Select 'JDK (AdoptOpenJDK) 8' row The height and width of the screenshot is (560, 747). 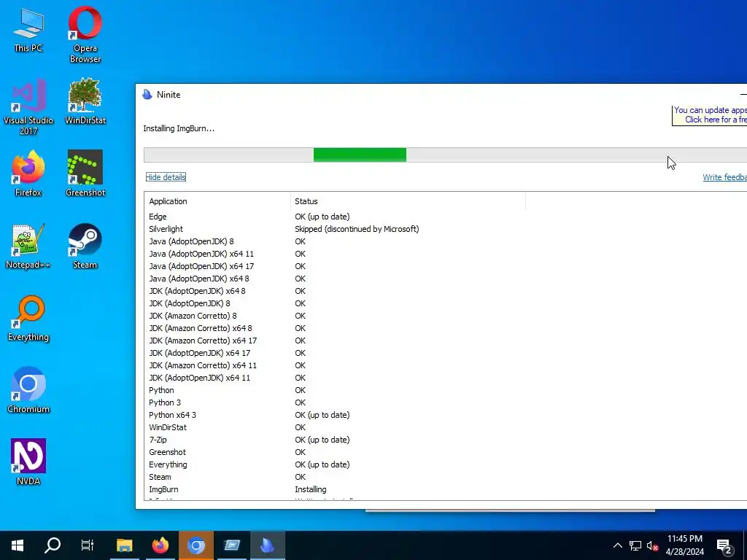[x=446, y=303]
